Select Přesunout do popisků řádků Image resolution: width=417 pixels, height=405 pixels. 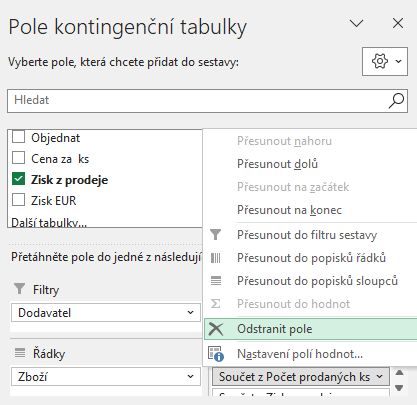pyautogui.click(x=310, y=258)
